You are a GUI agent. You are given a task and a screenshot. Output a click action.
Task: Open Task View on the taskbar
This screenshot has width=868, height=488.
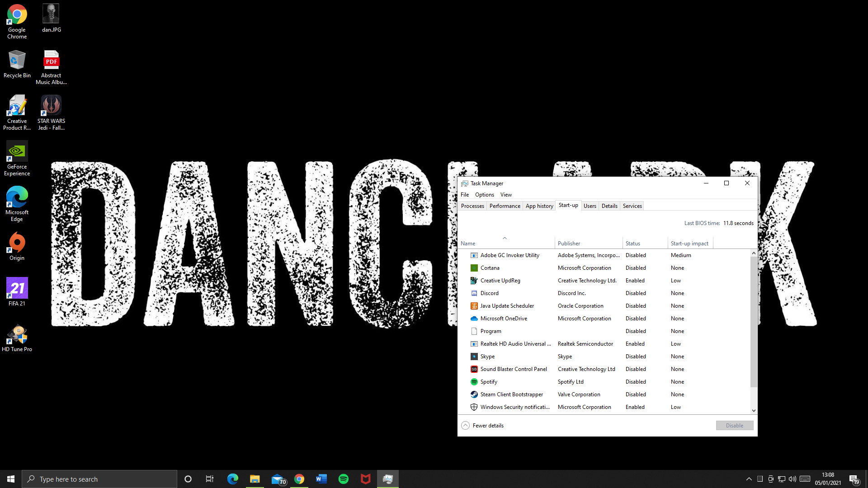tap(210, 479)
